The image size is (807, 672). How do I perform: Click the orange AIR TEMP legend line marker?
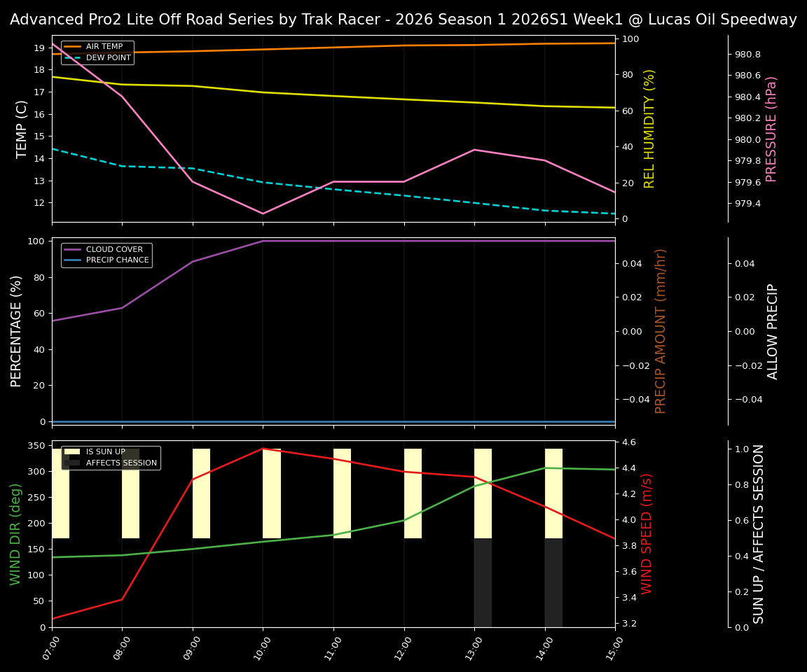tap(73, 47)
